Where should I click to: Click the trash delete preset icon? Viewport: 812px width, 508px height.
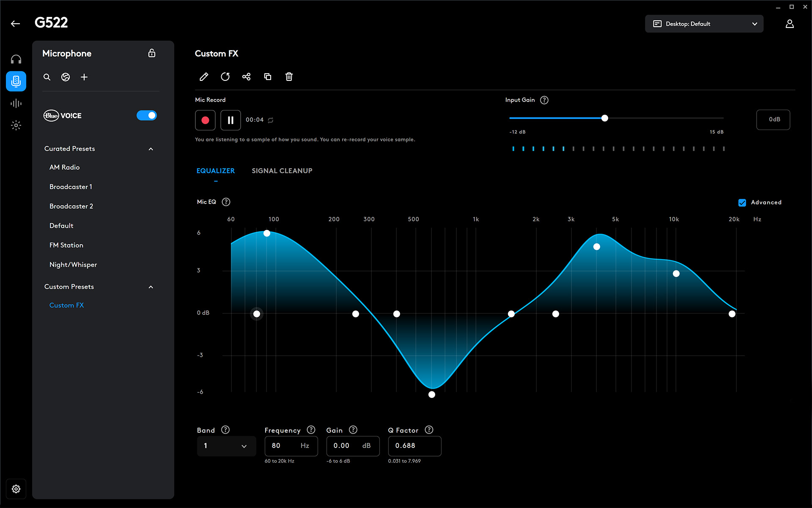coord(289,77)
